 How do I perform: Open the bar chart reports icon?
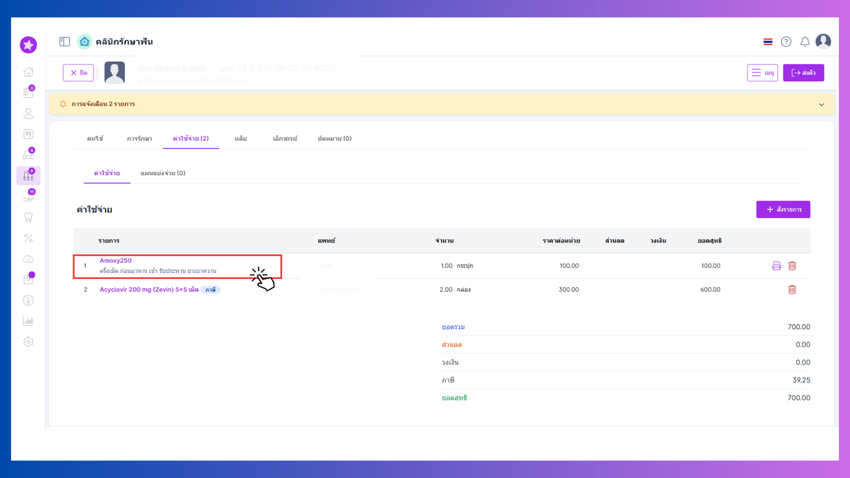click(x=28, y=321)
